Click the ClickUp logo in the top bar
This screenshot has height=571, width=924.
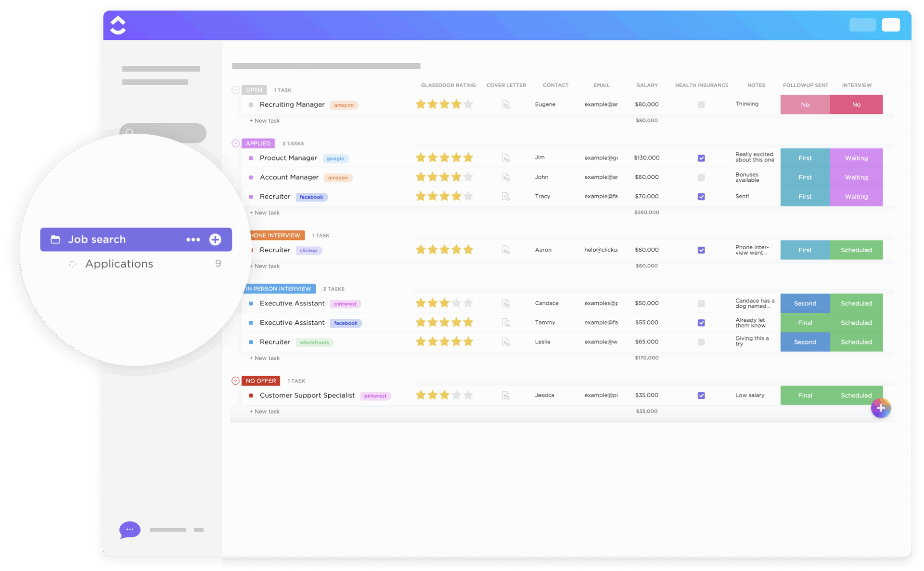(117, 25)
